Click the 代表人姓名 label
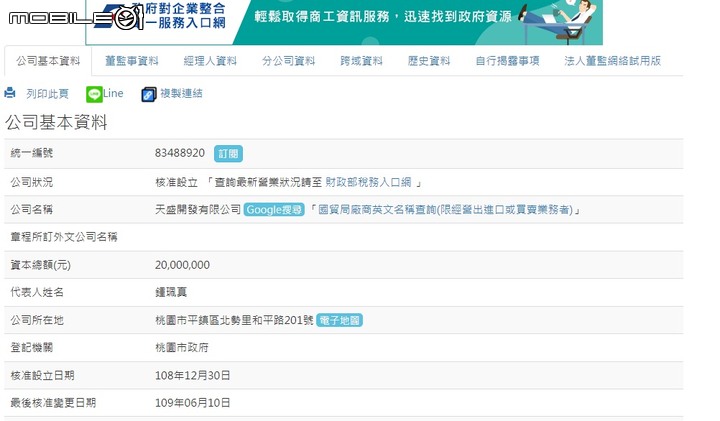Screen dimensions: 720x421 click(x=37, y=292)
